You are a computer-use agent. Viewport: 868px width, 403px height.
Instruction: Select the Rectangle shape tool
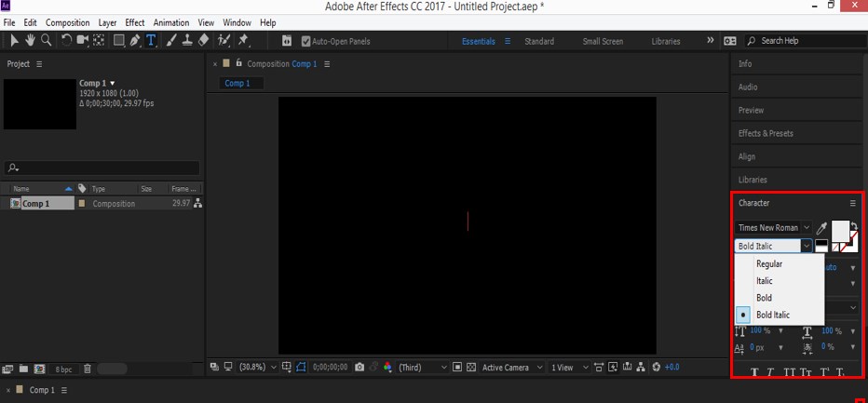pos(118,40)
